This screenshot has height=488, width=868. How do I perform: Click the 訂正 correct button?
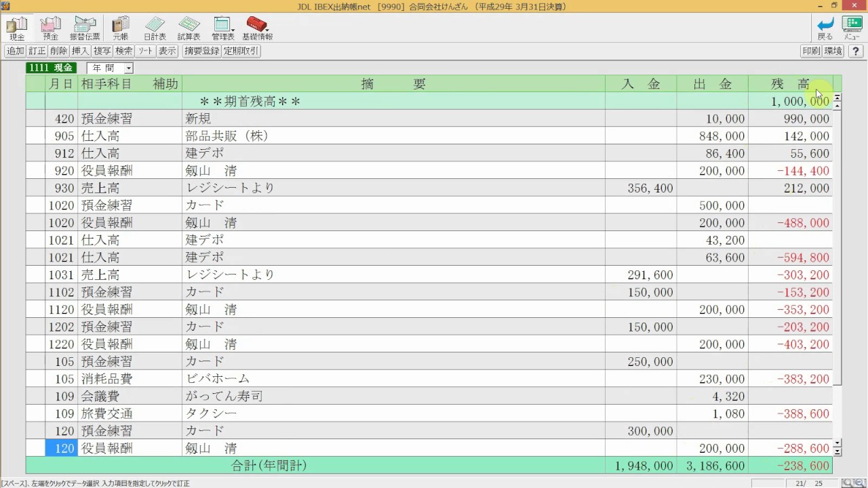point(37,51)
